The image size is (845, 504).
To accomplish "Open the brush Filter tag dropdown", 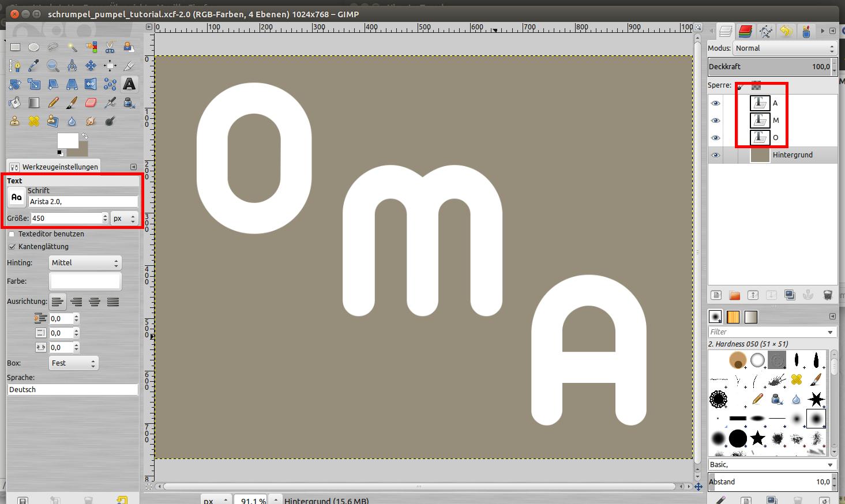I will pyautogui.click(x=830, y=332).
